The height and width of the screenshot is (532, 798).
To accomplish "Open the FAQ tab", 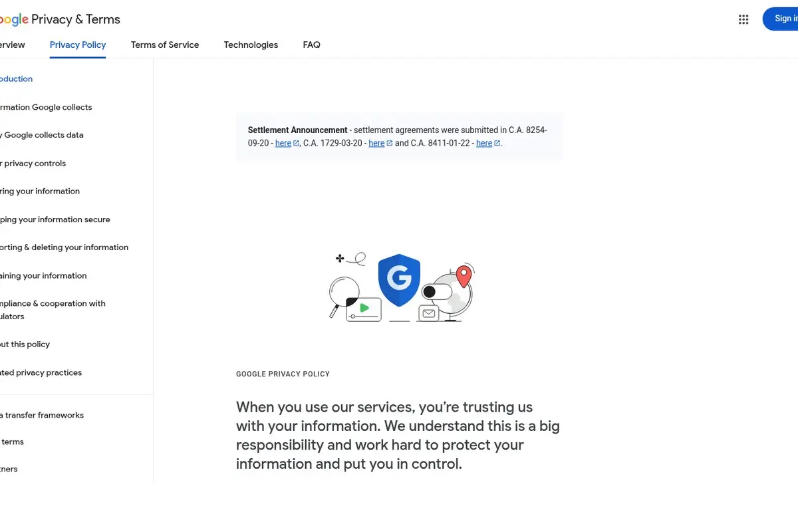I will click(x=311, y=45).
